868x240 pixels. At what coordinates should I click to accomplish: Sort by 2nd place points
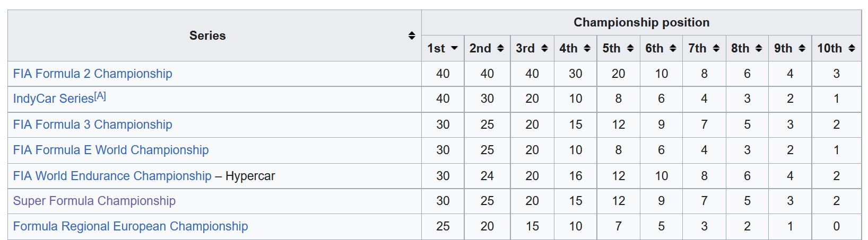[x=500, y=48]
